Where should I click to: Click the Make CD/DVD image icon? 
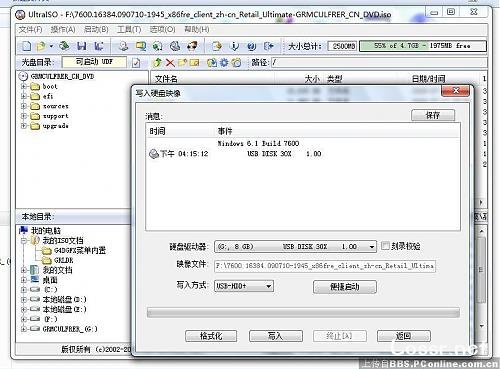[x=123, y=46]
